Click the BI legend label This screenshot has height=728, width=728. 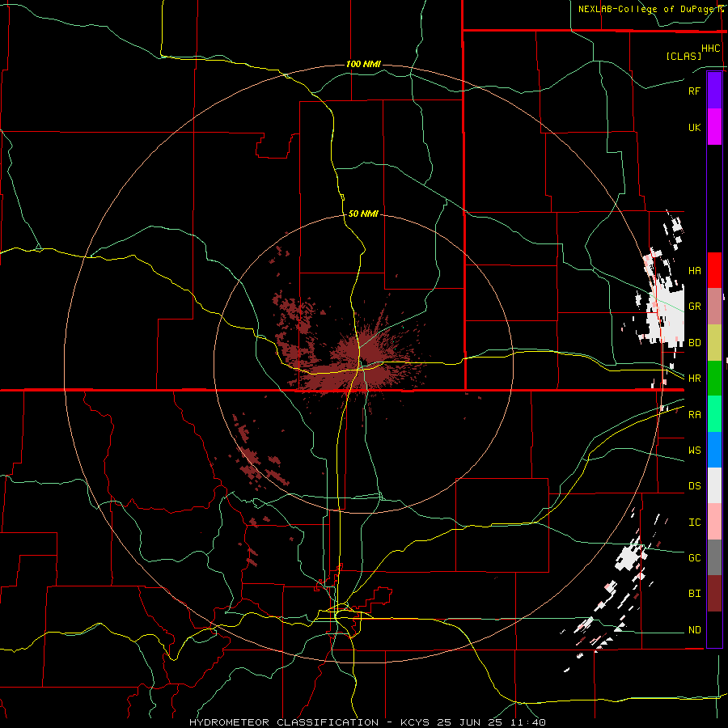click(x=694, y=594)
